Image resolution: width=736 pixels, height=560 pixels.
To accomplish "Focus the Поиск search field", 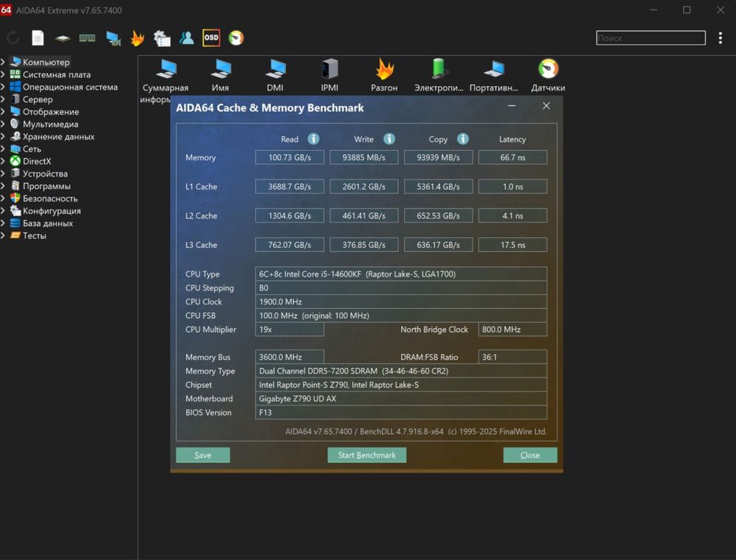I will (651, 38).
